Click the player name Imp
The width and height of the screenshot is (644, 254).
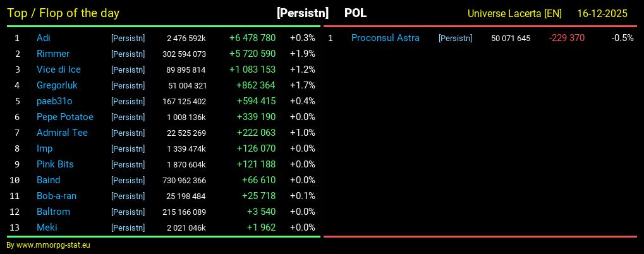pos(44,148)
